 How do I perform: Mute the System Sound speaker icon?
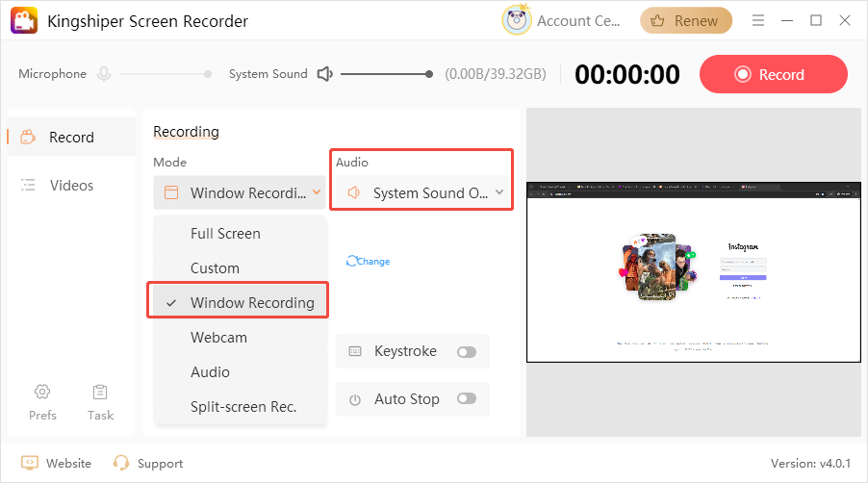coord(324,73)
